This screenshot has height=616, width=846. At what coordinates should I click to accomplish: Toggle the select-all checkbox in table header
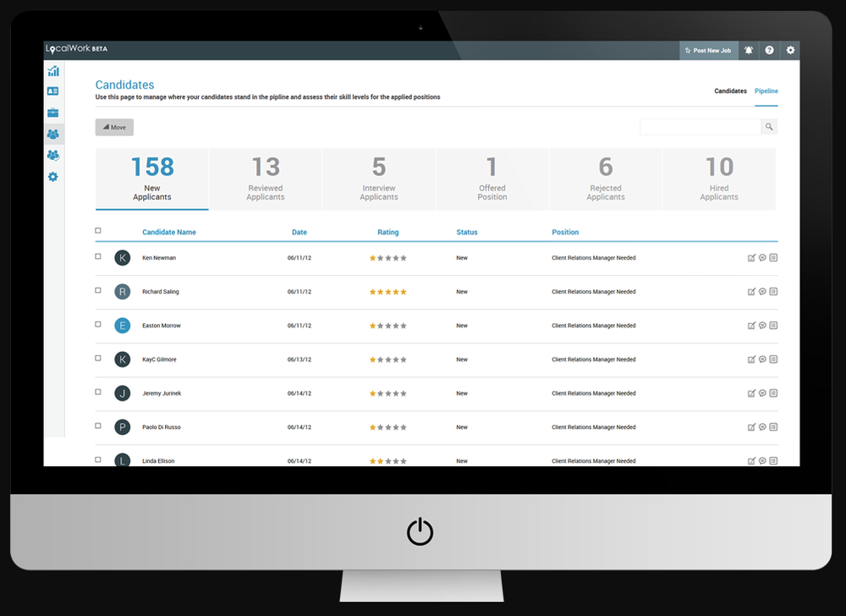[98, 231]
